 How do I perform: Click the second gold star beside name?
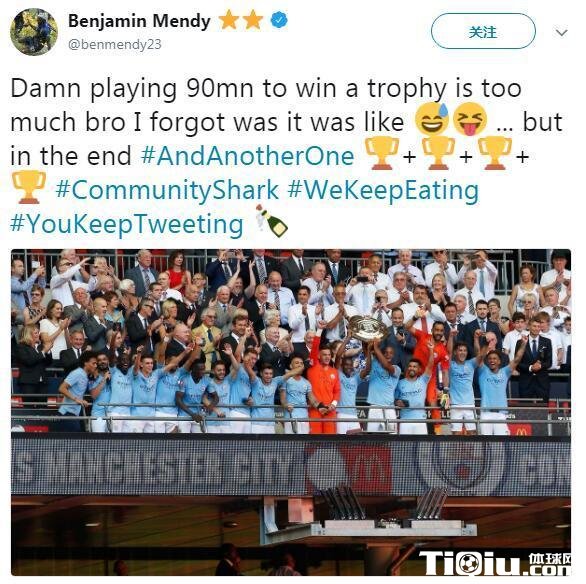pos(253,20)
